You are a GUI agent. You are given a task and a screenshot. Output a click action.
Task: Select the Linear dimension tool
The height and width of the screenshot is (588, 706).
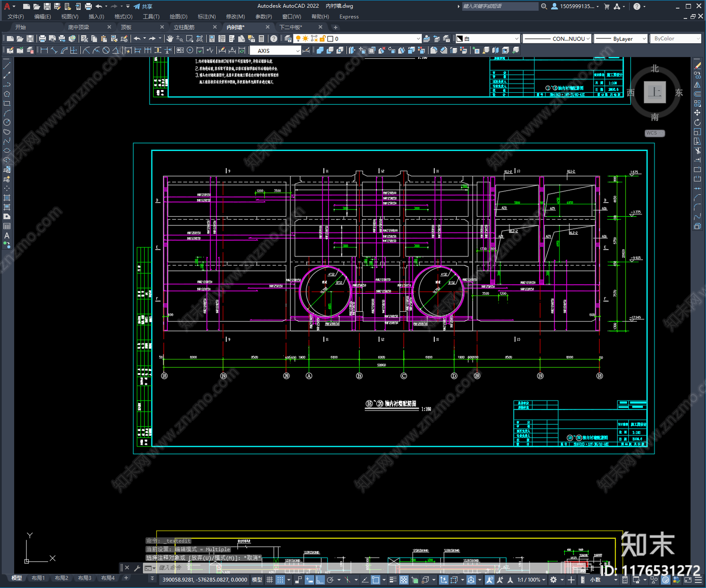click(44, 50)
